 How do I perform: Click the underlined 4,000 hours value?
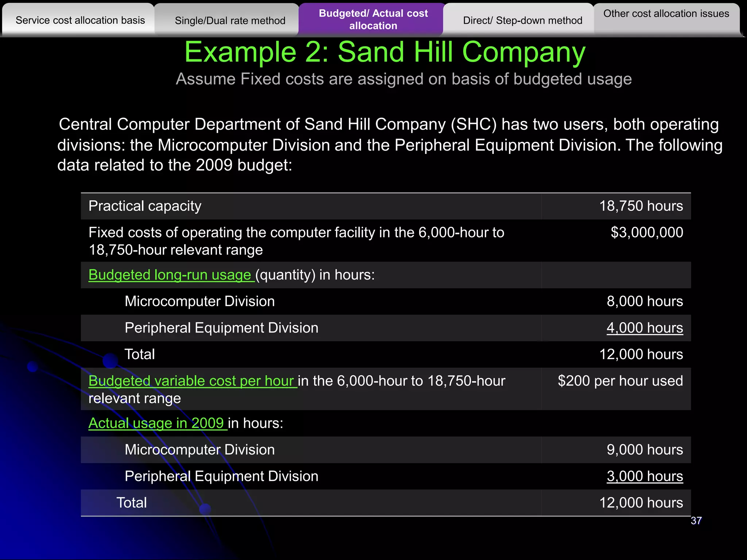[x=645, y=328]
